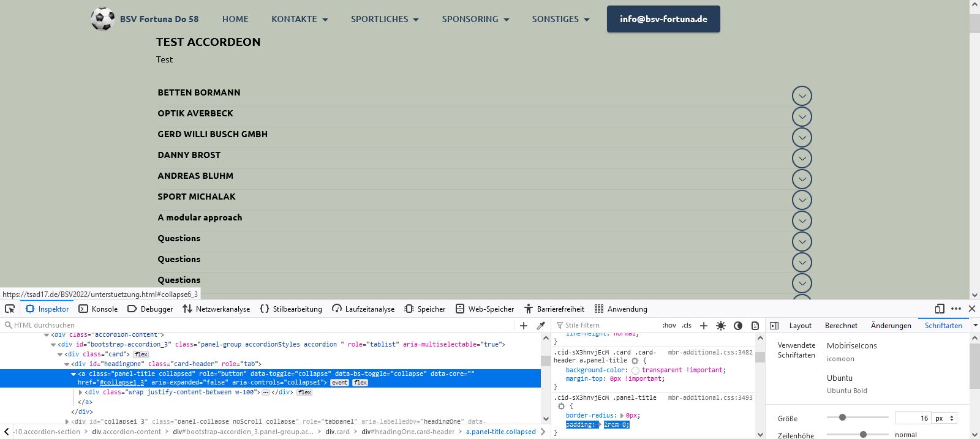Screen dimensions: 980x439
Task: Click the print media simulation page icon
Action: tap(755, 326)
